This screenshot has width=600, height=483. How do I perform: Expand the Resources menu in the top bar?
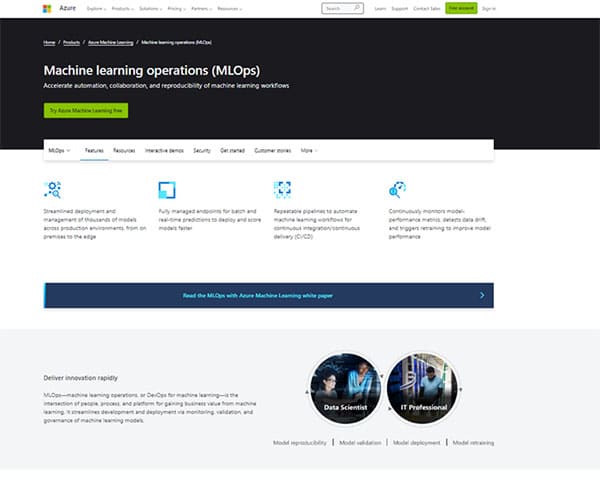230,8
